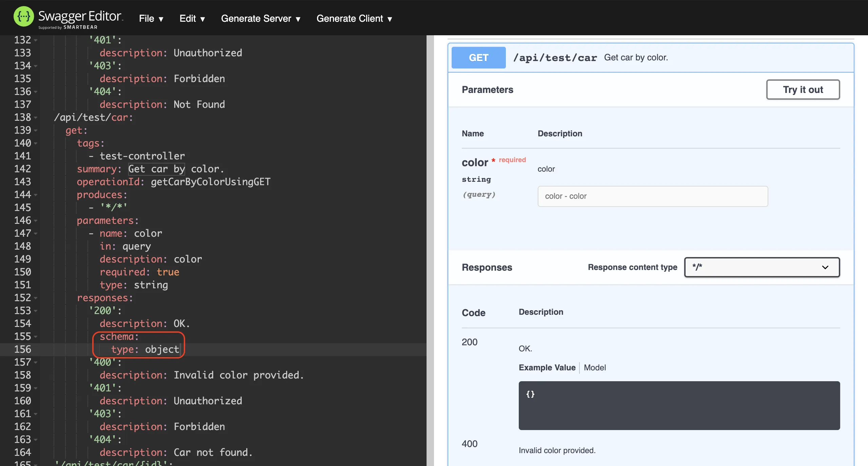Click the Try it out button
Screen dimensions: 868x466
tap(803, 90)
